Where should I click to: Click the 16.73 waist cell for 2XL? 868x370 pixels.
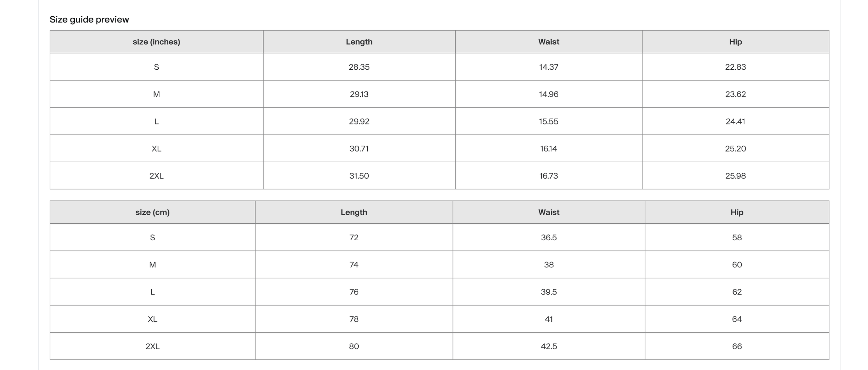tap(549, 176)
